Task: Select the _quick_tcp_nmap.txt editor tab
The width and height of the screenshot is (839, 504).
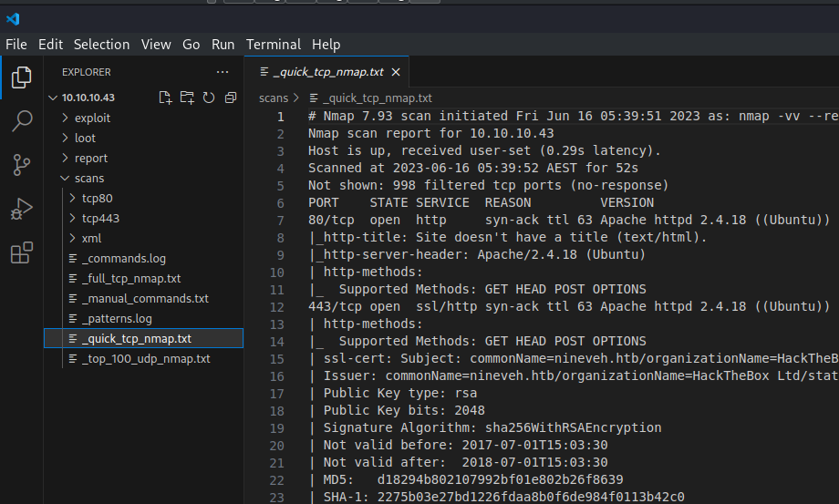Action: click(326, 72)
